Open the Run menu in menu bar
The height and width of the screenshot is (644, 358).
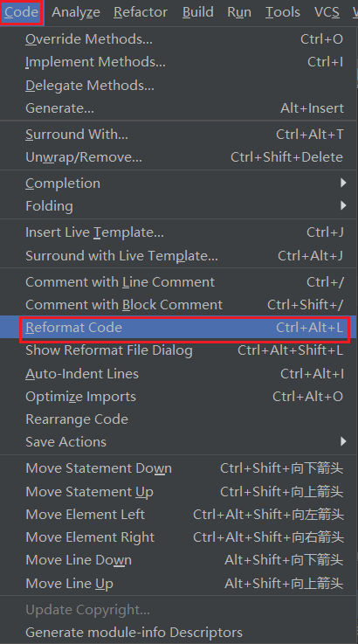239,12
